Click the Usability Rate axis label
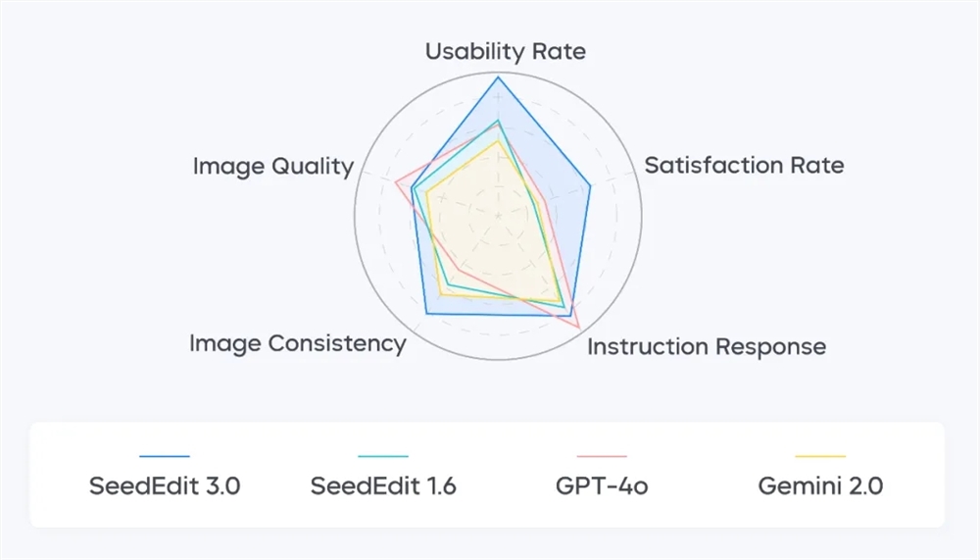The image size is (980, 560). coord(505,52)
